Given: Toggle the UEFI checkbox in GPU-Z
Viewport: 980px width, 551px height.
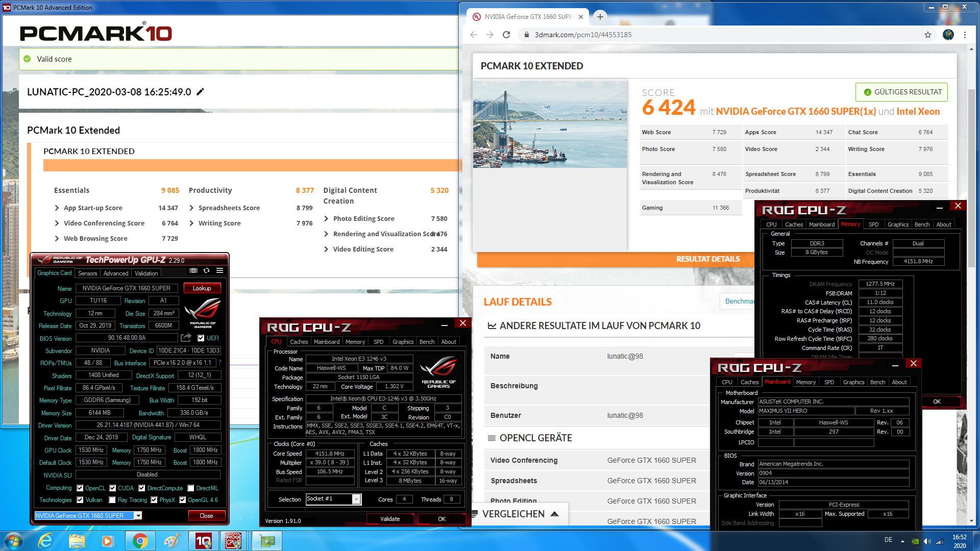Looking at the screenshot, I should pyautogui.click(x=201, y=338).
